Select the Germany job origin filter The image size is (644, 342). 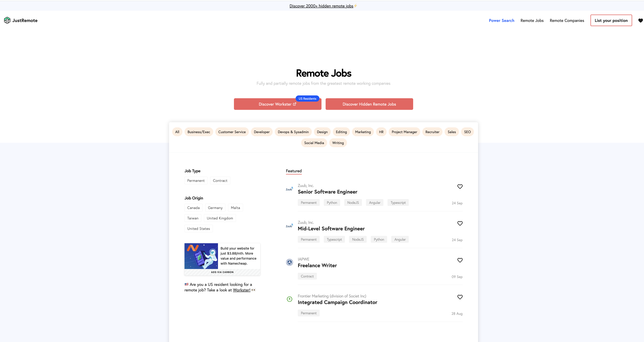pyautogui.click(x=215, y=208)
